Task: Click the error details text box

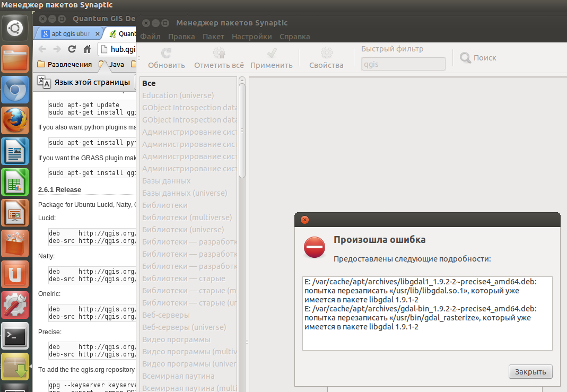Action: pos(428,313)
